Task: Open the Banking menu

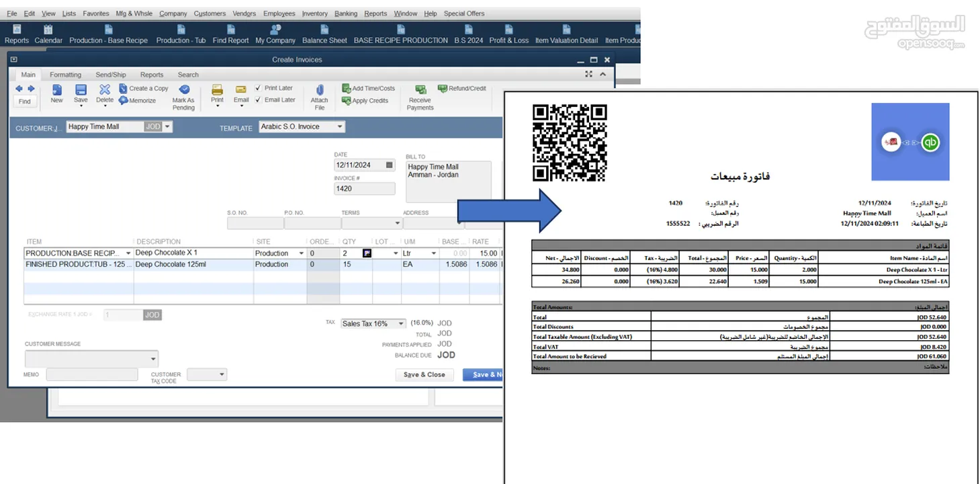Action: [x=346, y=13]
